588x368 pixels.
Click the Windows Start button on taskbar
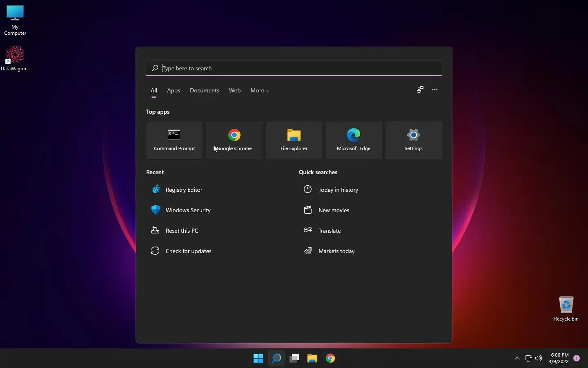tap(258, 358)
